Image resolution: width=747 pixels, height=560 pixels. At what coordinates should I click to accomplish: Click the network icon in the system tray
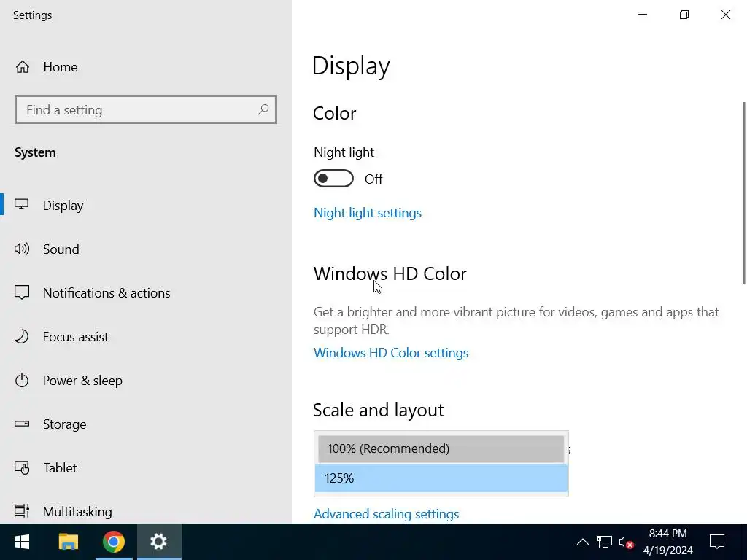605,542
